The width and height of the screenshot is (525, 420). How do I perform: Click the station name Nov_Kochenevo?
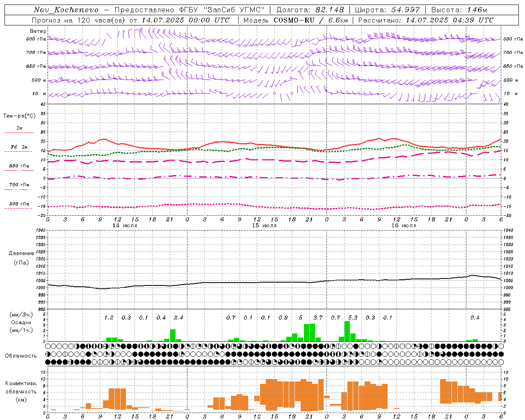[66, 10]
